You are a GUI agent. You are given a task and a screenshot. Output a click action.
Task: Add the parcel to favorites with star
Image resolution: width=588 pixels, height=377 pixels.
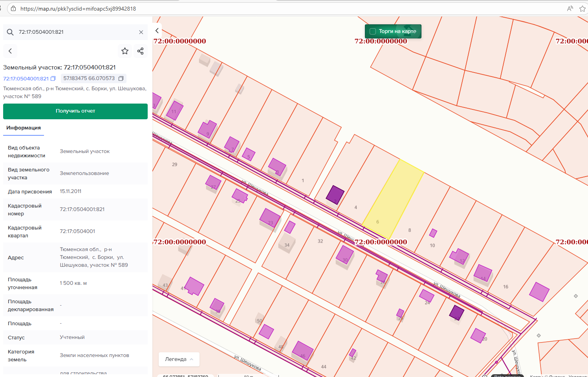click(125, 51)
